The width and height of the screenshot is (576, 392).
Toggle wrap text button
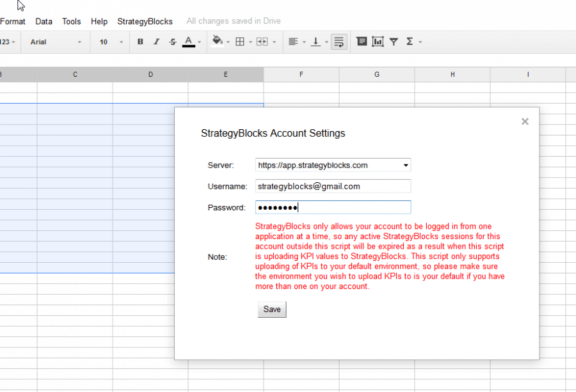tap(339, 42)
